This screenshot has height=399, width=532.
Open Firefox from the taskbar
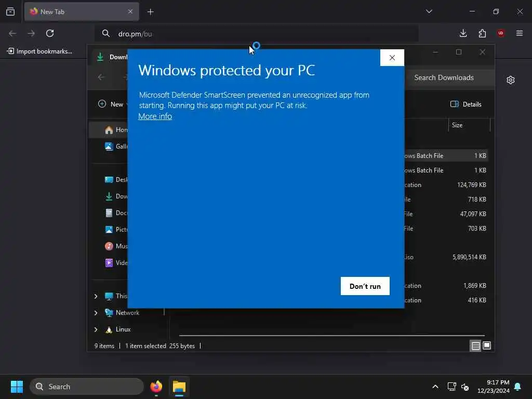pos(156,387)
